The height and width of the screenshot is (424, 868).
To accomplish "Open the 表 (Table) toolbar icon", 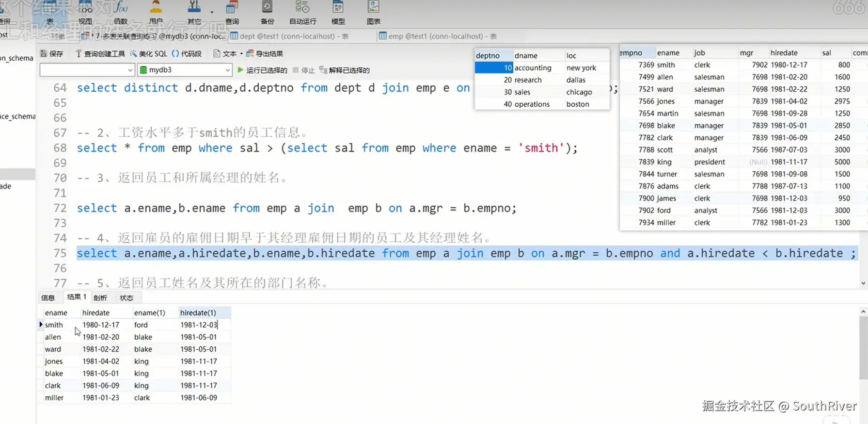I will (50, 13).
